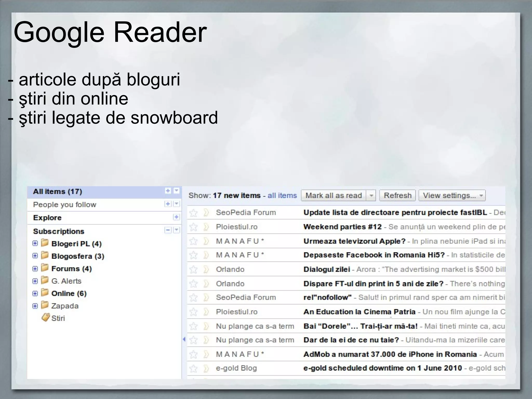Click Orlando source on Dialogul zilei row
The image size is (532, 399).
tap(230, 269)
